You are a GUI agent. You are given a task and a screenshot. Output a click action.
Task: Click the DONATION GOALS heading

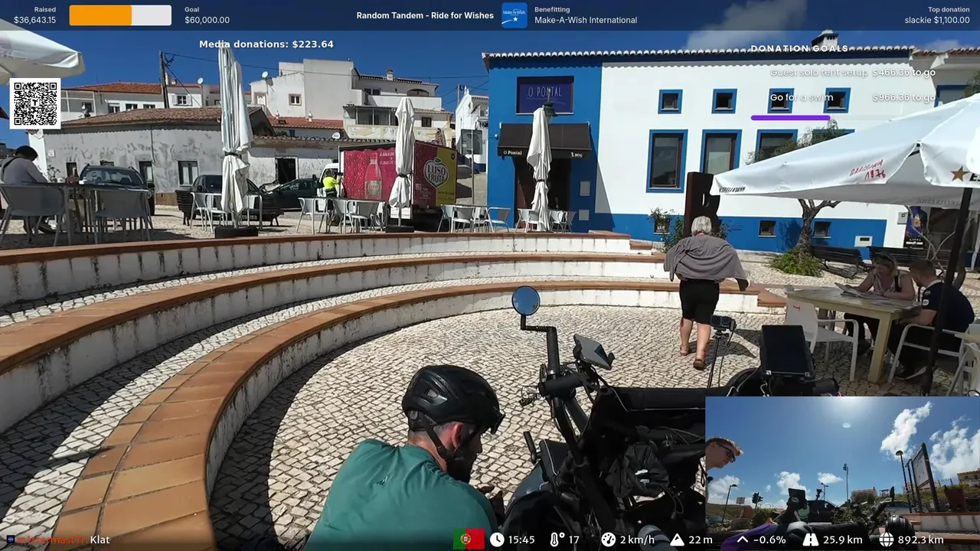pyautogui.click(x=799, y=48)
